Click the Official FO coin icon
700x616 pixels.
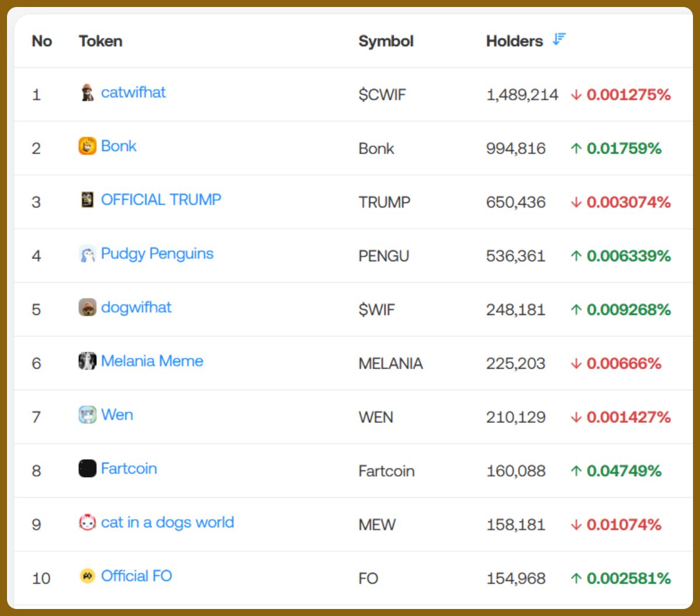pos(87,576)
